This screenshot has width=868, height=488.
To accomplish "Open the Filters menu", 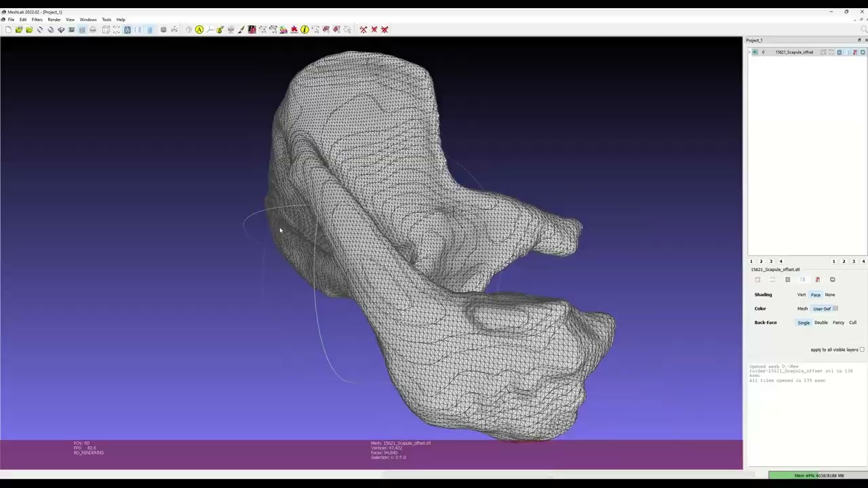I will [37, 20].
